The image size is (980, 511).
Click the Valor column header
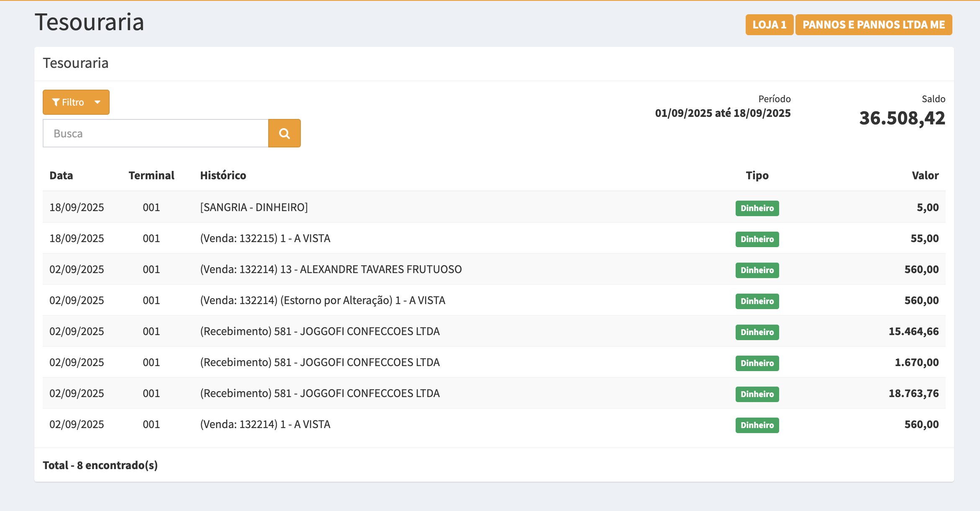(925, 175)
